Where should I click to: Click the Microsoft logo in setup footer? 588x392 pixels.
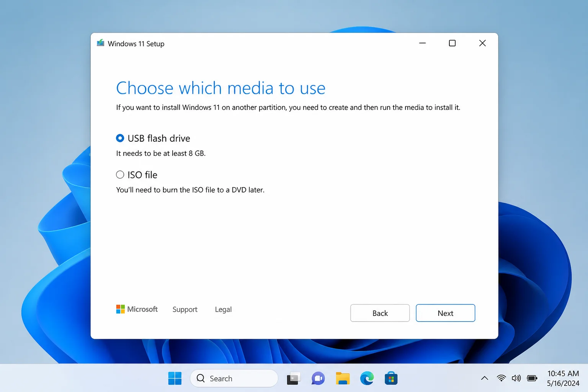pyautogui.click(x=137, y=309)
